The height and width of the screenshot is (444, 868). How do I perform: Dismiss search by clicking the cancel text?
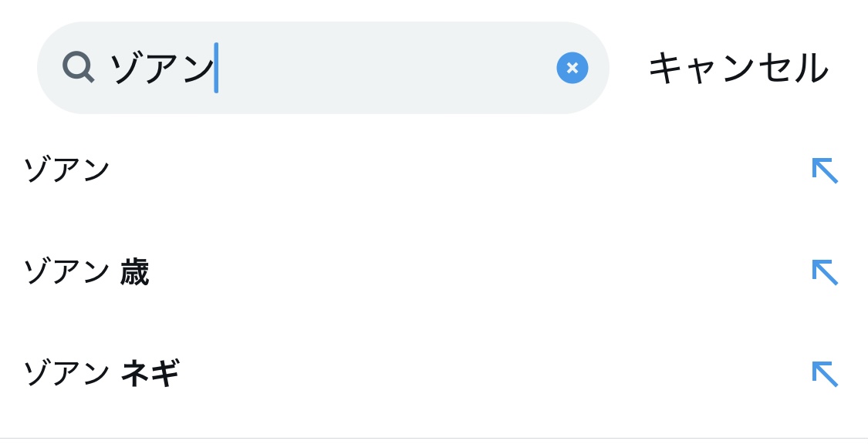click(738, 68)
